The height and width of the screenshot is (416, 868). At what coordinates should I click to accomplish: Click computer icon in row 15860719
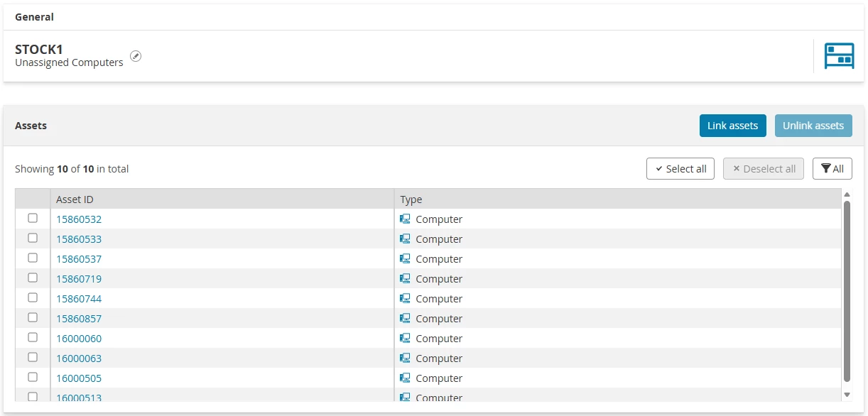[x=406, y=279]
